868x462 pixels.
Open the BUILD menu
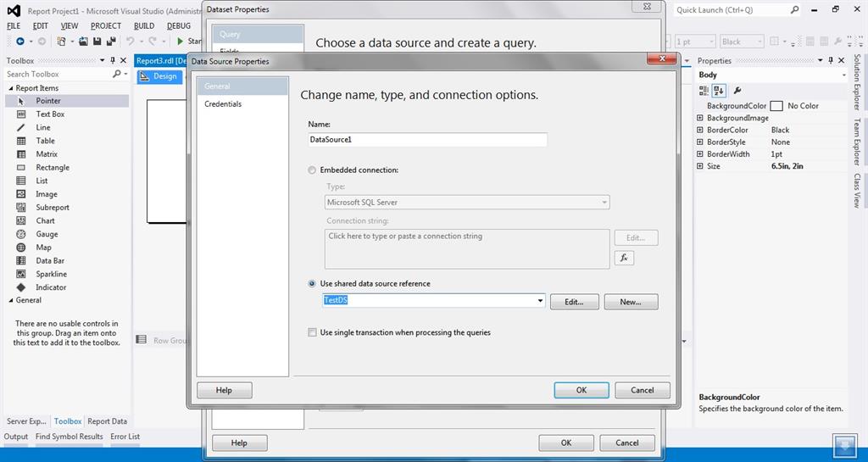tap(144, 26)
